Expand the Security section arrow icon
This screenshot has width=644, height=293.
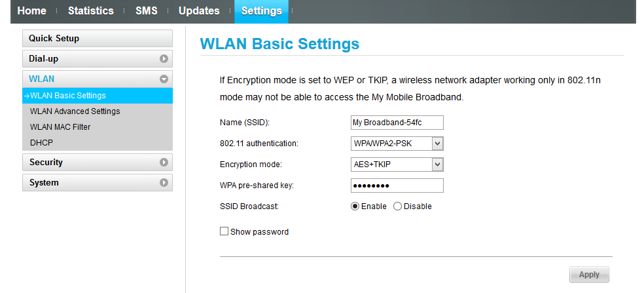[x=164, y=163]
